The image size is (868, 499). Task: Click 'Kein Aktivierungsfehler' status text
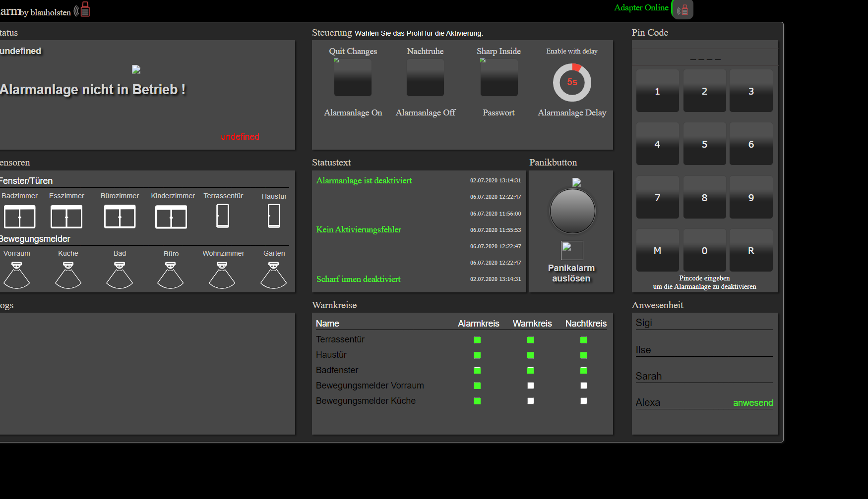[359, 229]
